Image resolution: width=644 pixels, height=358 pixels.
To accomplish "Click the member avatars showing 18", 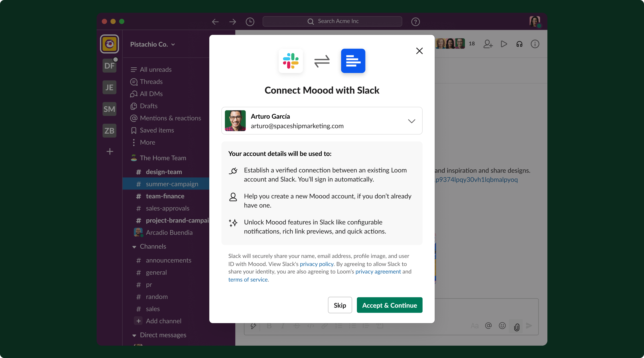I will coord(455,43).
